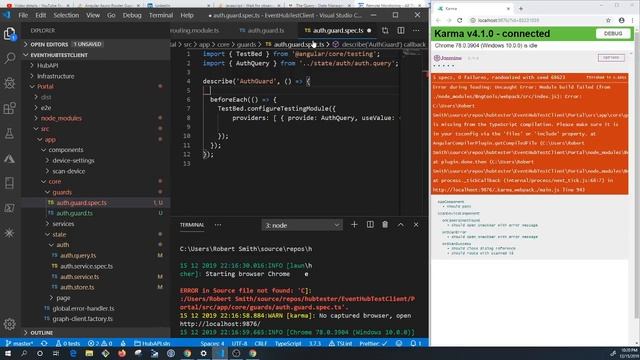
Task: Split the terminal panel
Action: 370,224
